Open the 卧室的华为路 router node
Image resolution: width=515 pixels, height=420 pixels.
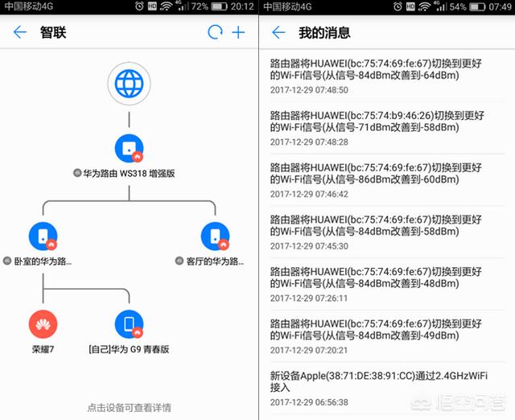tap(43, 237)
